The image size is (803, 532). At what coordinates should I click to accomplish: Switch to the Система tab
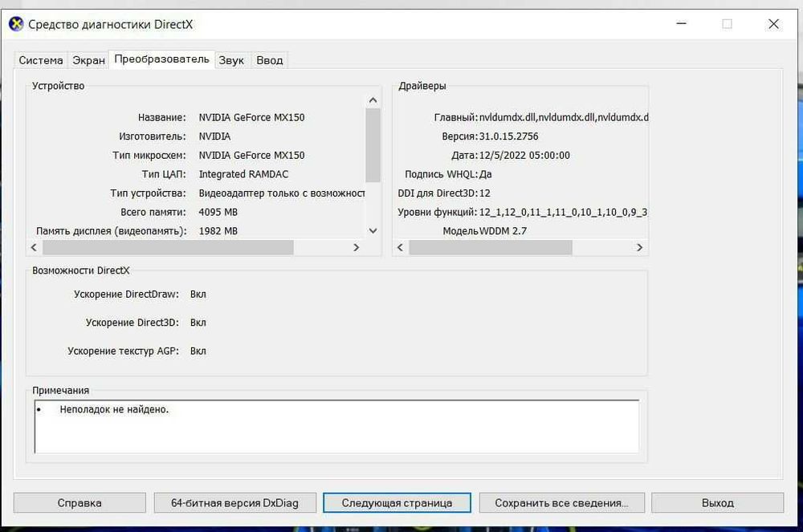(x=40, y=60)
